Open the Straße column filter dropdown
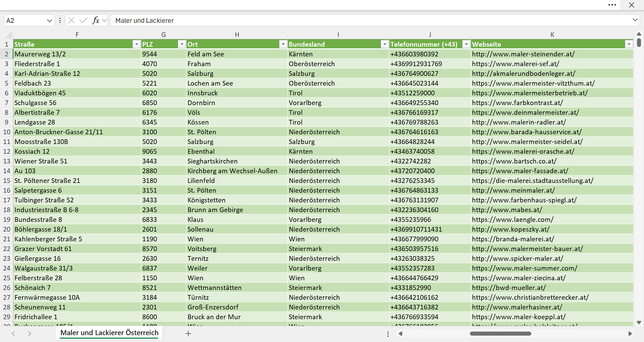Viewport: 644px width, 342px height. 136,44
